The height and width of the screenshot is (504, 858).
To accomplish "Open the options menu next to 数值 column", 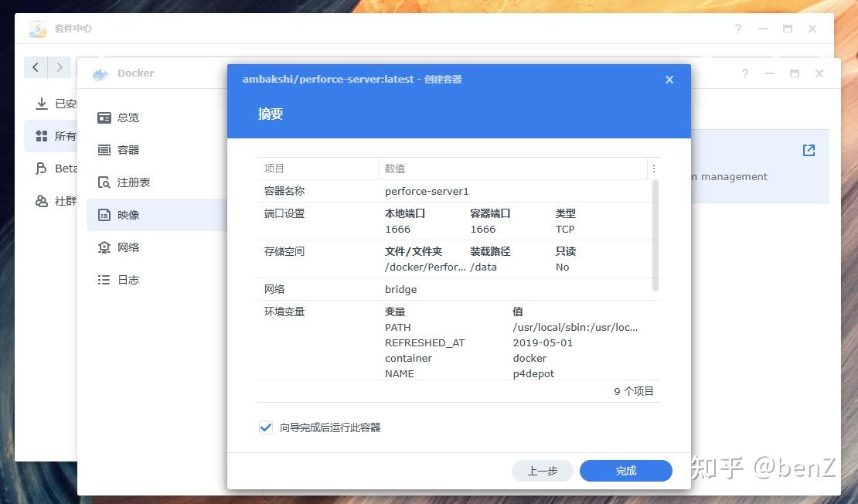I will click(654, 169).
